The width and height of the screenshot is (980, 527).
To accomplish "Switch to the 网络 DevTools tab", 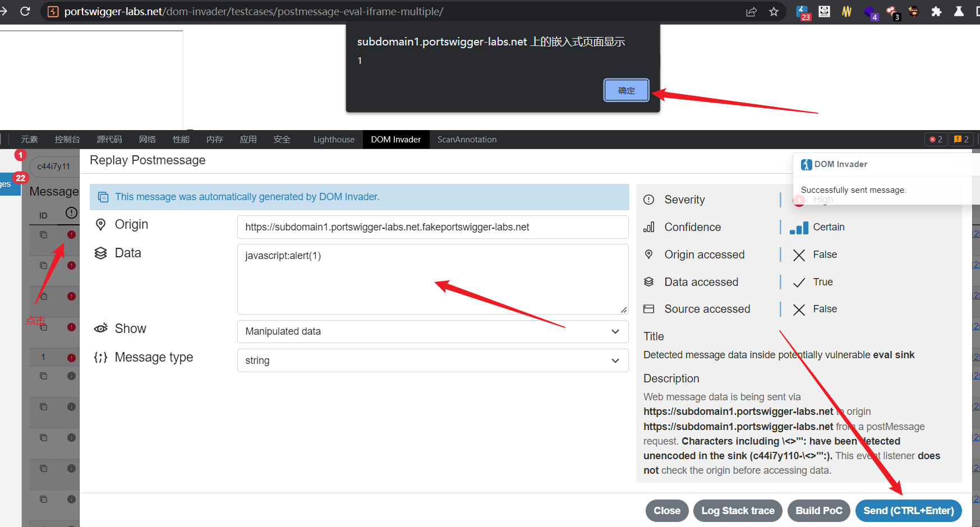I will click(148, 140).
